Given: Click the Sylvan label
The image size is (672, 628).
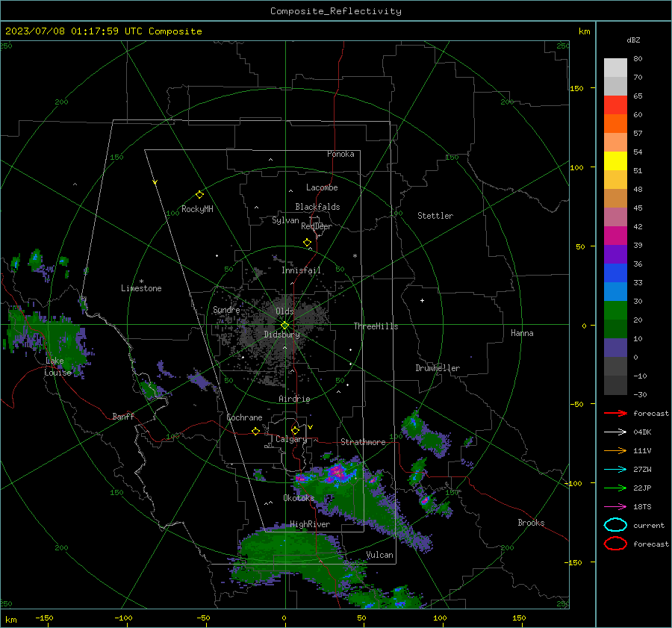Looking at the screenshot, I should coord(285,220).
